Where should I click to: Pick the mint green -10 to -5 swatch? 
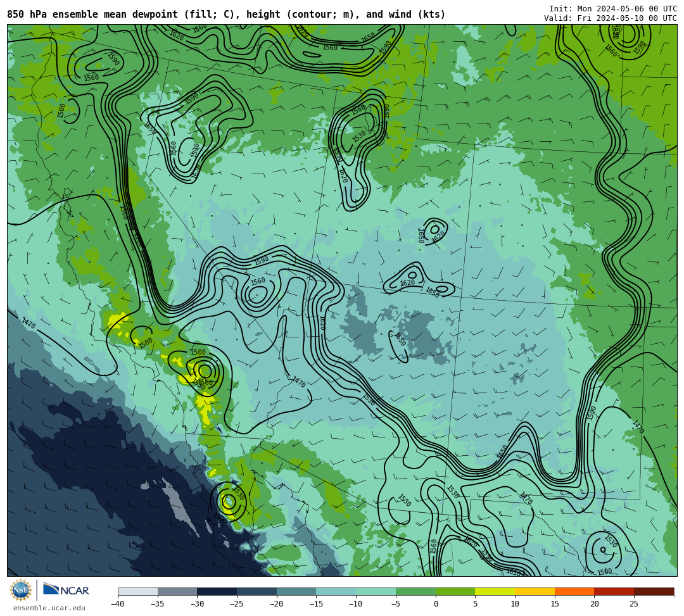[x=376, y=591]
